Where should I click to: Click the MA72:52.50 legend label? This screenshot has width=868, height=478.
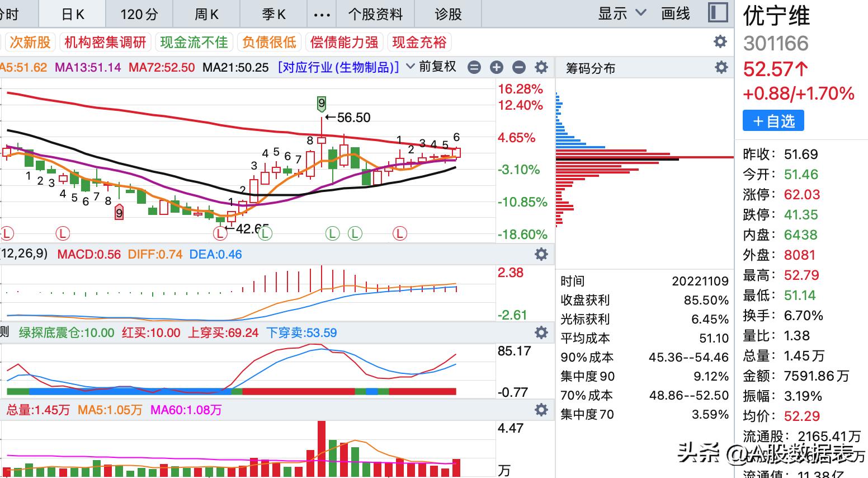(162, 68)
